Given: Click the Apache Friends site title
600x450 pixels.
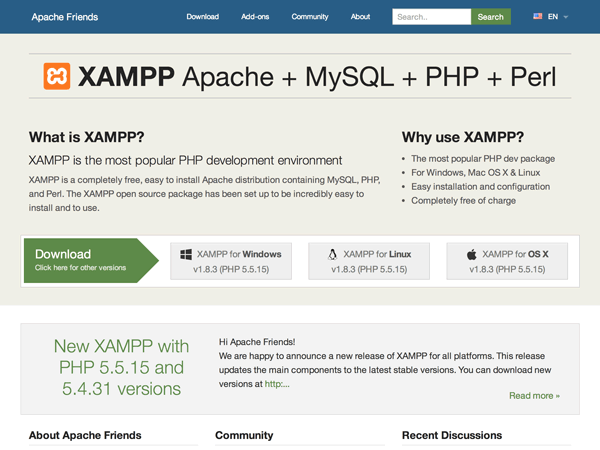Looking at the screenshot, I should 65,17.
